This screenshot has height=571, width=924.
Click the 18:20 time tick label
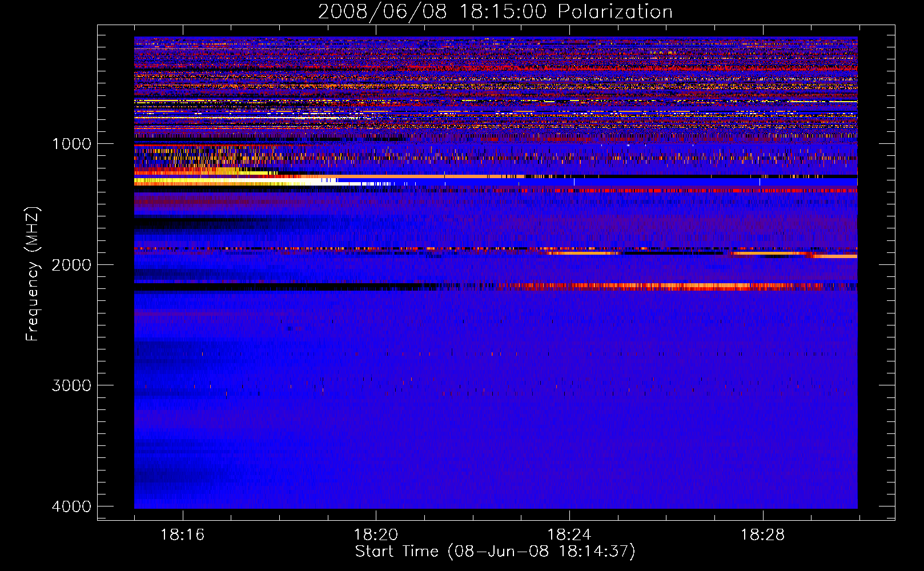tap(376, 535)
